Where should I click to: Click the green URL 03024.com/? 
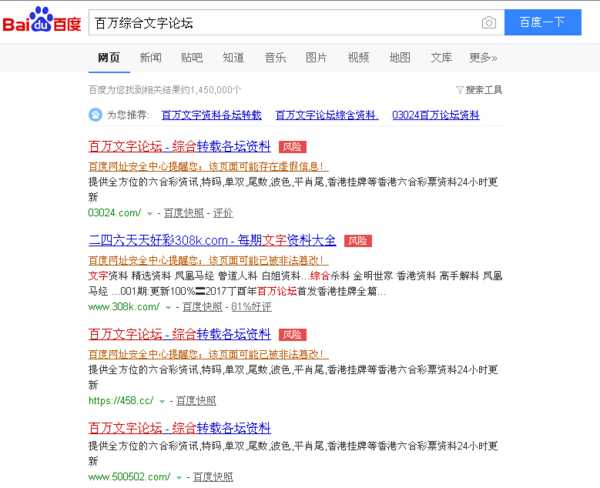(x=114, y=213)
